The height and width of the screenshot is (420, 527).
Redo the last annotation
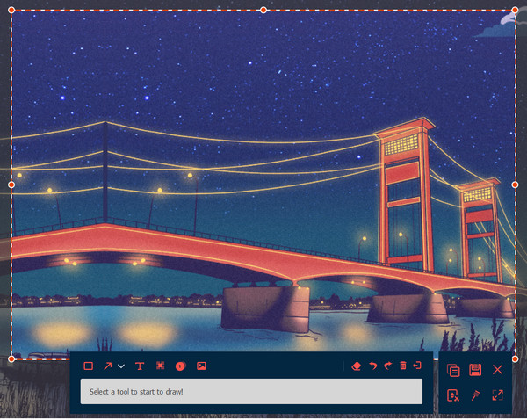(387, 366)
